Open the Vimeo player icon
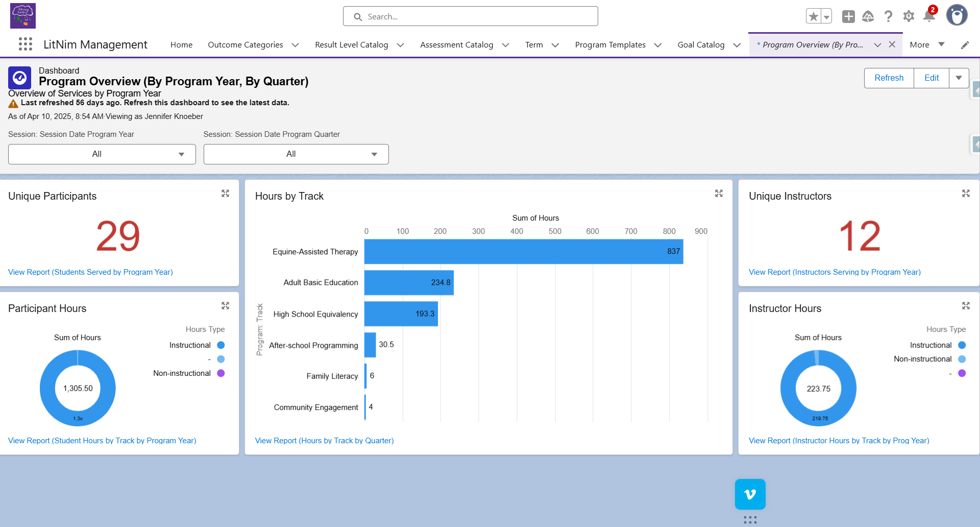 (x=750, y=494)
